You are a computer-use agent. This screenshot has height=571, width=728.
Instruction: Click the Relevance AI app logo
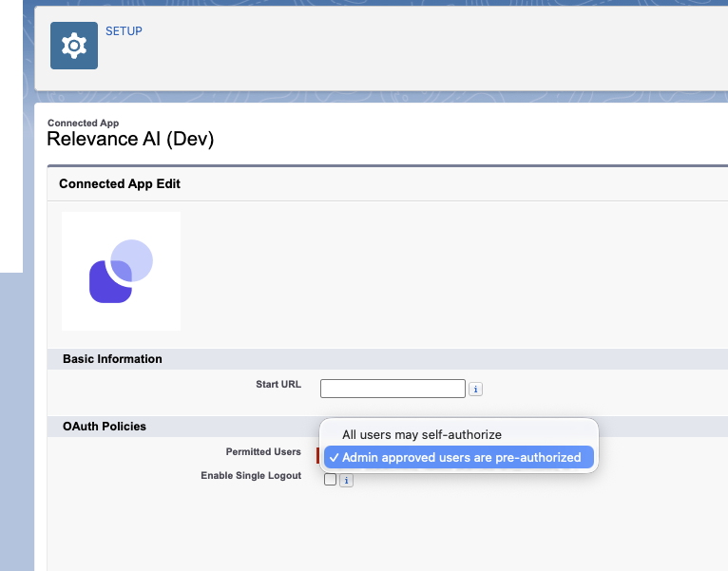pyautogui.click(x=122, y=271)
